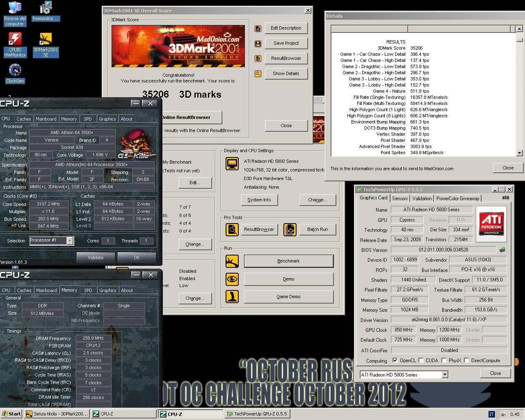
Task: Open About tab in lower CPU-Z
Action: 127,290
